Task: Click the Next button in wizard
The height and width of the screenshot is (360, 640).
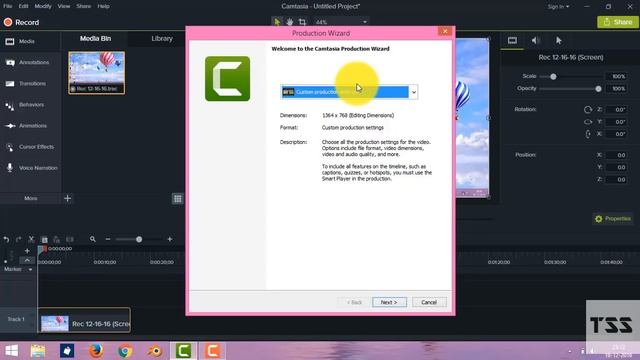Action: click(x=389, y=302)
